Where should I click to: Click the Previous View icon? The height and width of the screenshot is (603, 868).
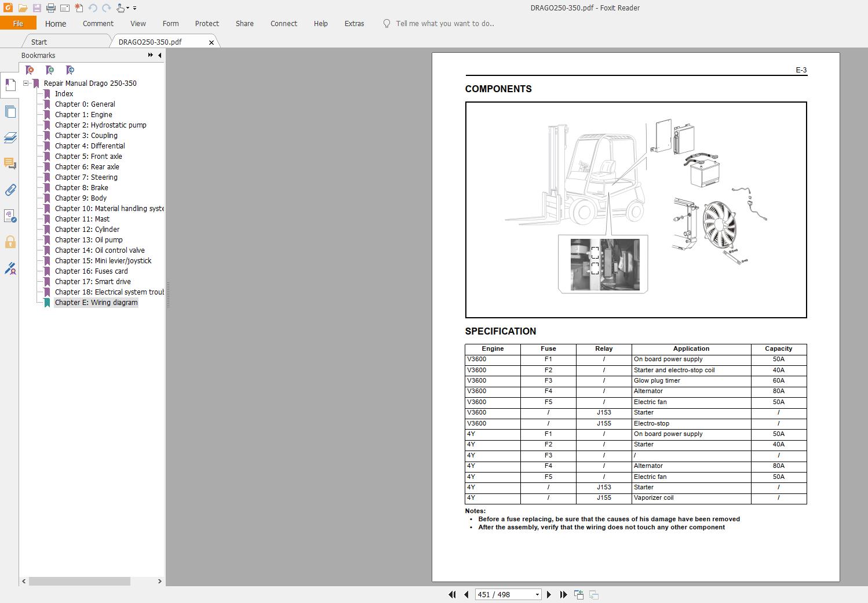578,594
